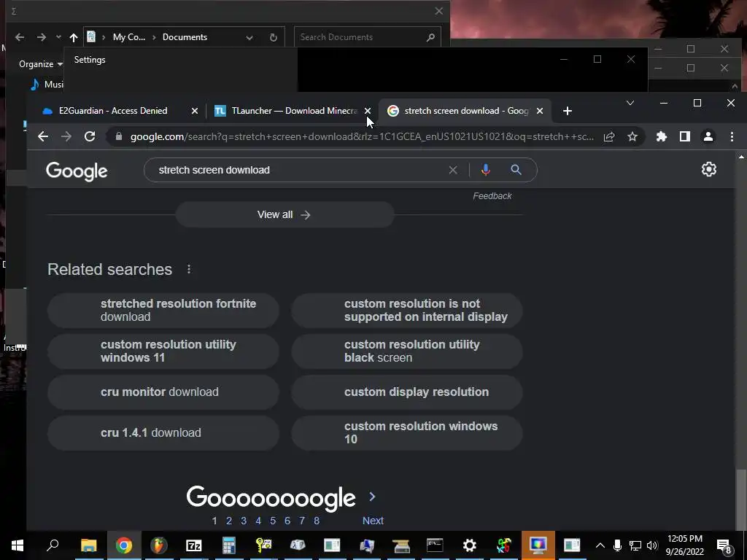Click the Google logo
The image size is (747, 560).
pyautogui.click(x=77, y=171)
